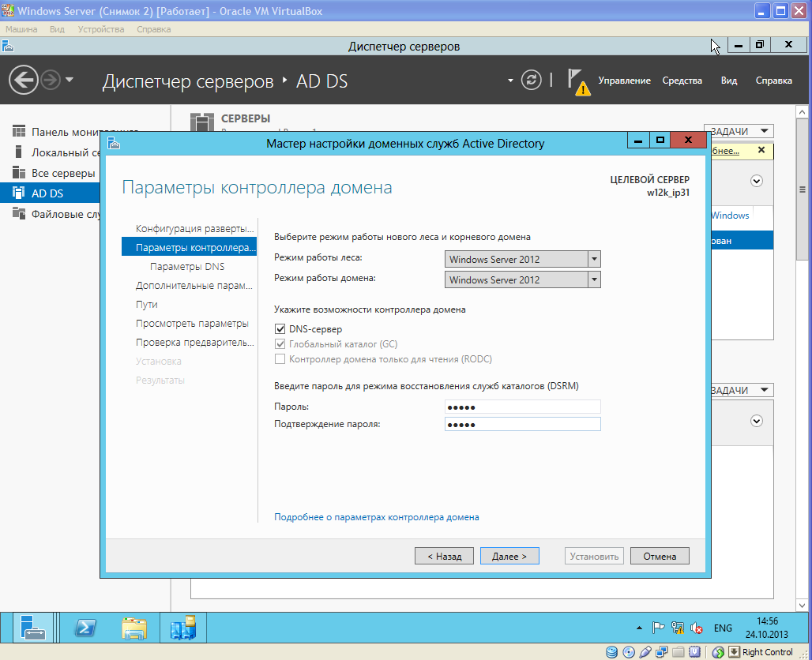Open Режим работы домена dropdown
This screenshot has height=660, width=812.
[523, 279]
